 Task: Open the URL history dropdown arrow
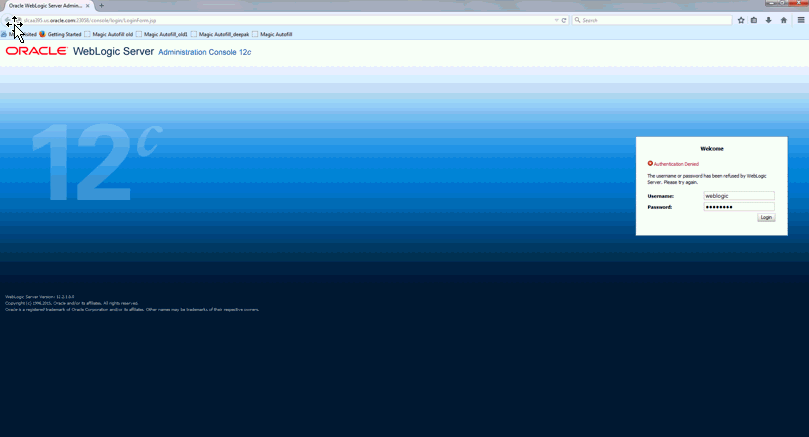pyautogui.click(x=557, y=20)
